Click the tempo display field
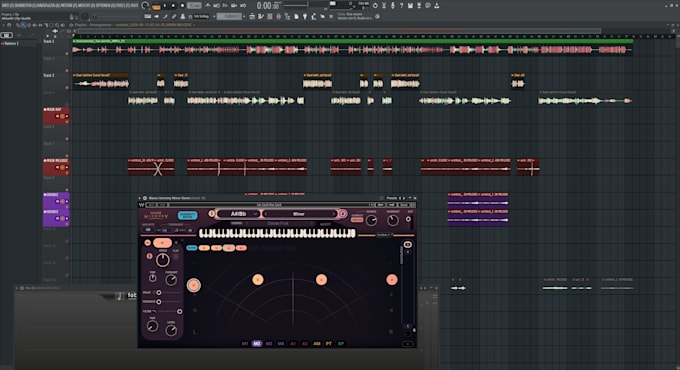 194,6
